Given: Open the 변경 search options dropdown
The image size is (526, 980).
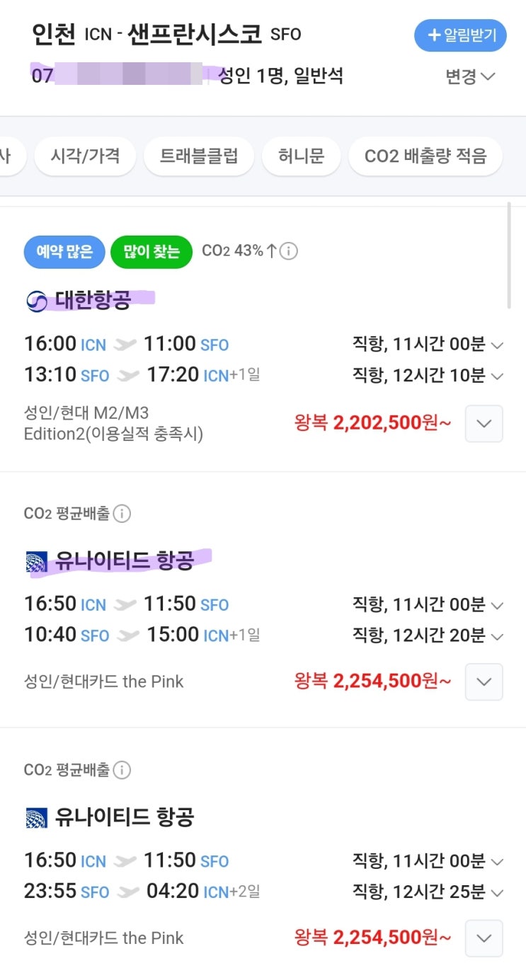Looking at the screenshot, I should tap(469, 76).
